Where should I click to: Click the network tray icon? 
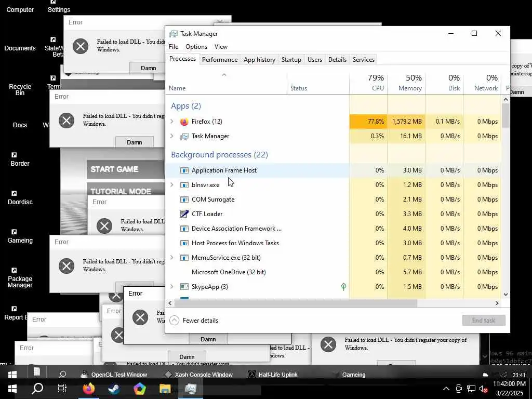point(471,389)
